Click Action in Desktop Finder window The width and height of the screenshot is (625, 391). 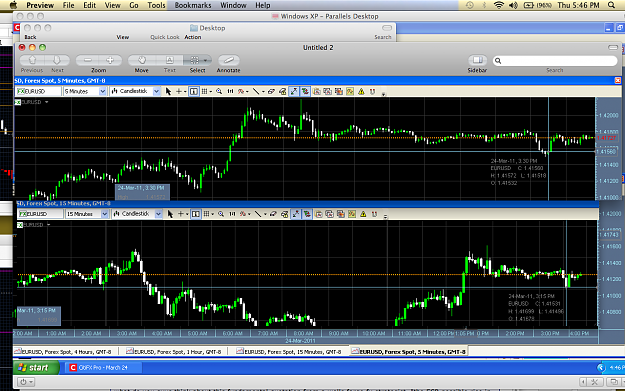tap(193, 37)
